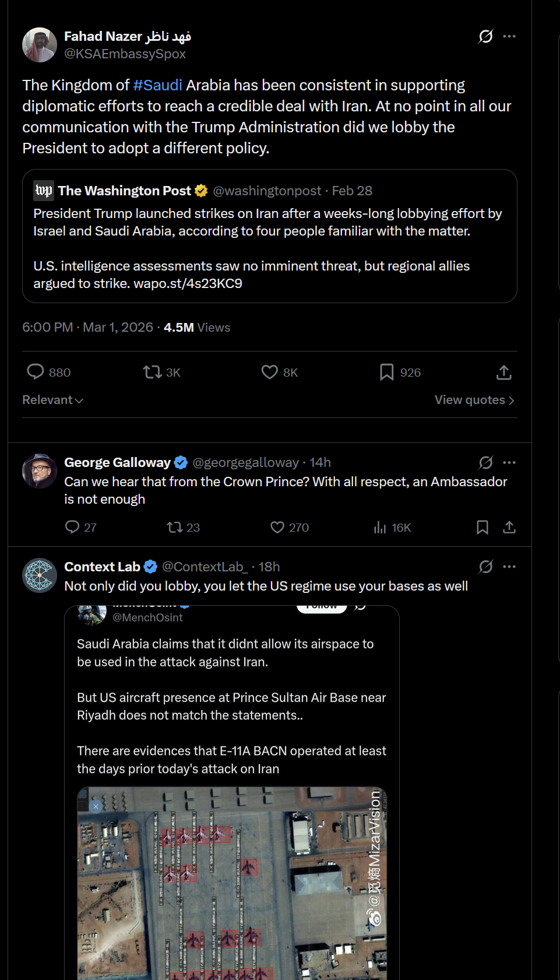This screenshot has height=980, width=560.
Task: Open Context Lab's profile avatar
Action: coord(39,575)
